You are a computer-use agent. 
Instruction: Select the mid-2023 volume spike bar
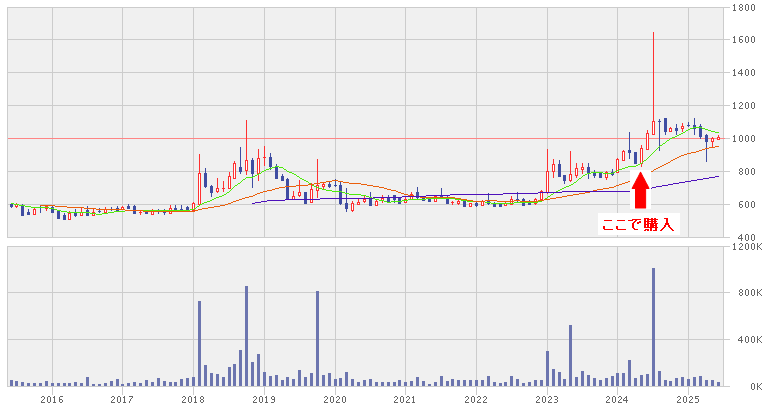(570, 355)
